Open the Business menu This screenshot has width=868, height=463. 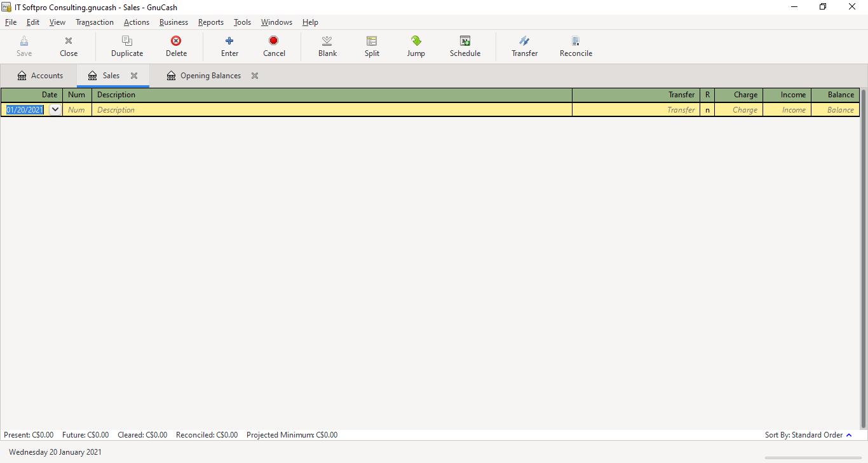pyautogui.click(x=173, y=22)
